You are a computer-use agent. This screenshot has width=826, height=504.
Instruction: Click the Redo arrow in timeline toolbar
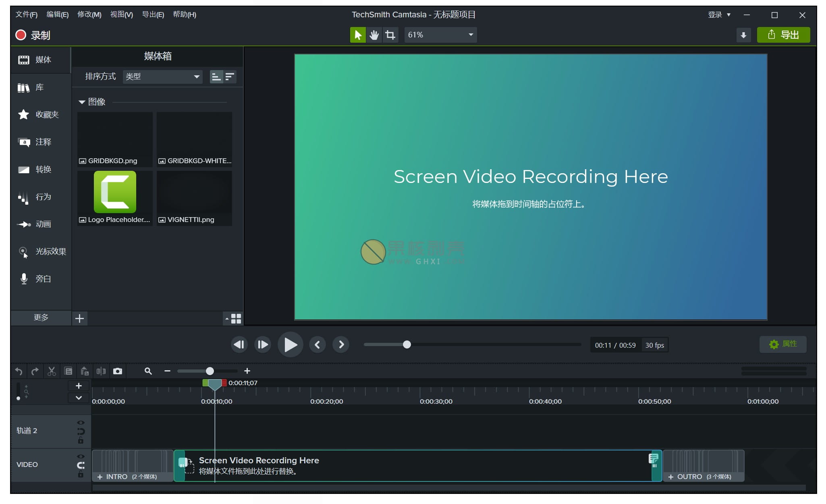pyautogui.click(x=35, y=371)
